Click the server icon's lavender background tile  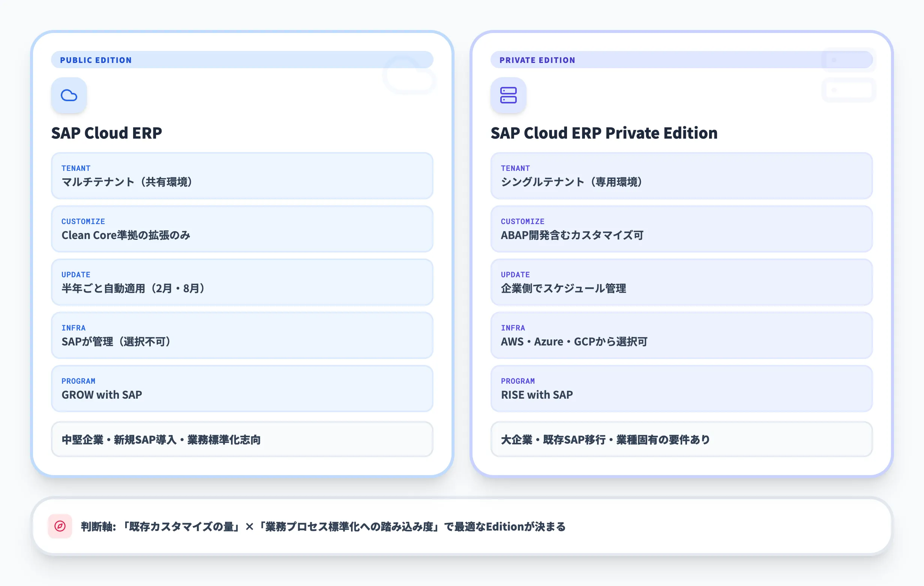point(508,95)
